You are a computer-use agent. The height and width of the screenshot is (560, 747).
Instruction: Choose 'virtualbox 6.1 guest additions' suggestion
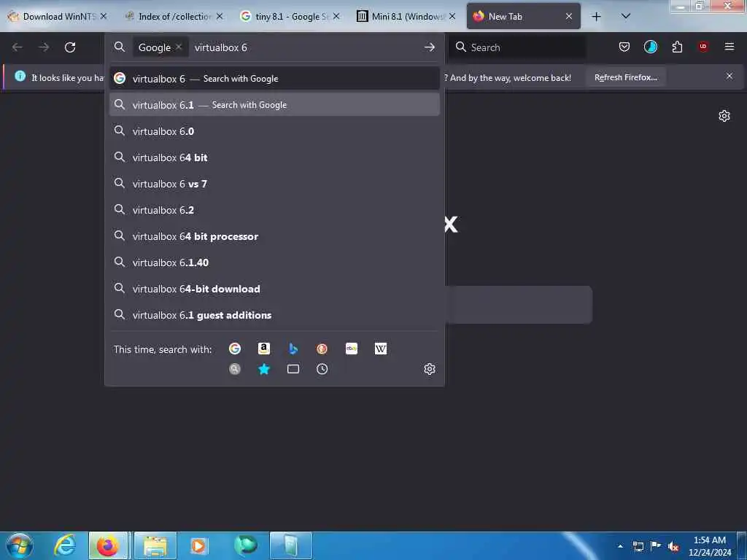pos(274,315)
